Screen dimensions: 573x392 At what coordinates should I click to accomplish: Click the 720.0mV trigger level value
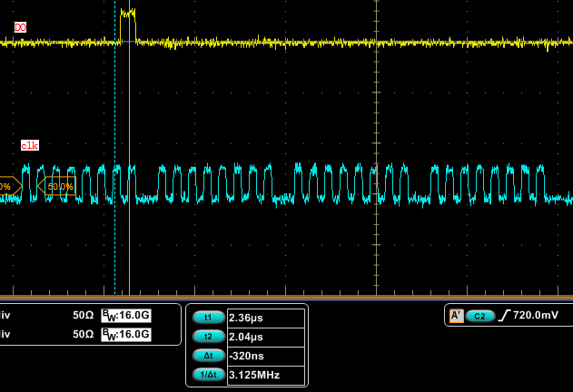[536, 315]
